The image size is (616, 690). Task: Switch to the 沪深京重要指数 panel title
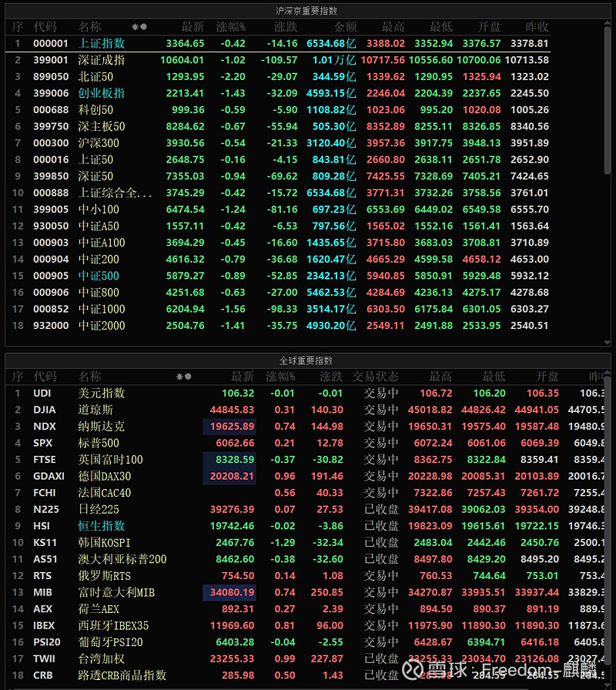tap(307, 8)
